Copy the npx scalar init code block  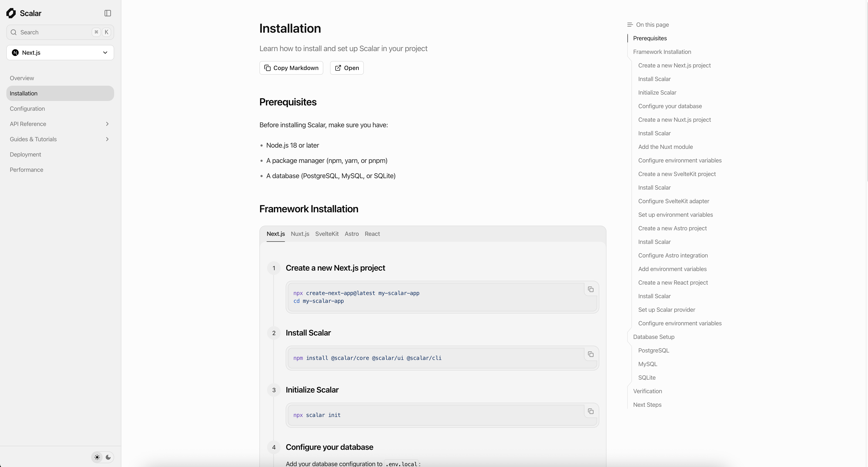(x=591, y=411)
